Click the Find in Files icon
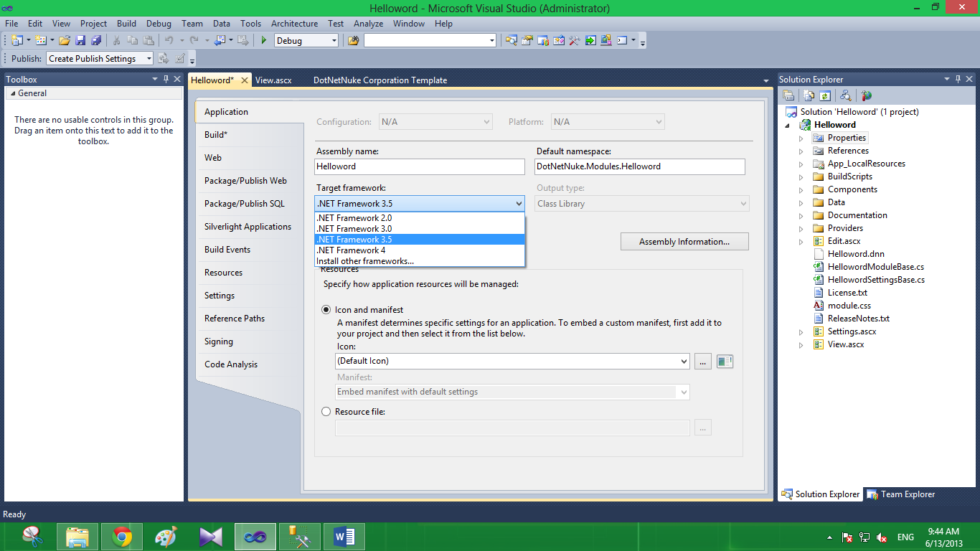This screenshot has height=551, width=980. tap(353, 40)
